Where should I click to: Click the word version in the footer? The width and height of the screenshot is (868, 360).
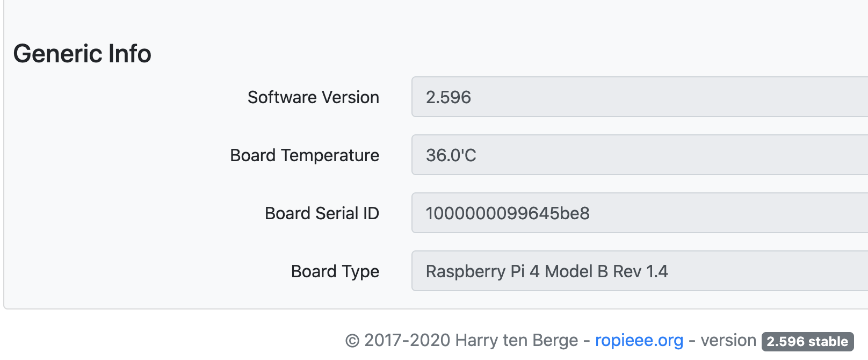[x=728, y=341]
